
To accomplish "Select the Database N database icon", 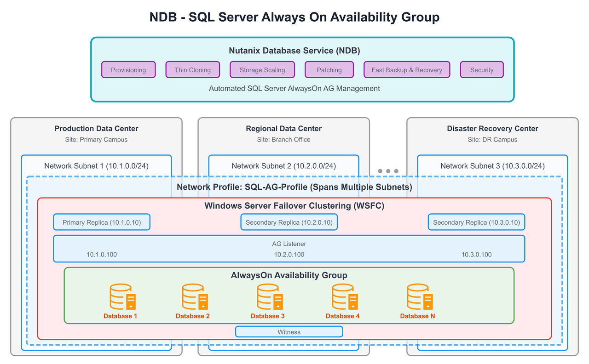I will tap(418, 298).
